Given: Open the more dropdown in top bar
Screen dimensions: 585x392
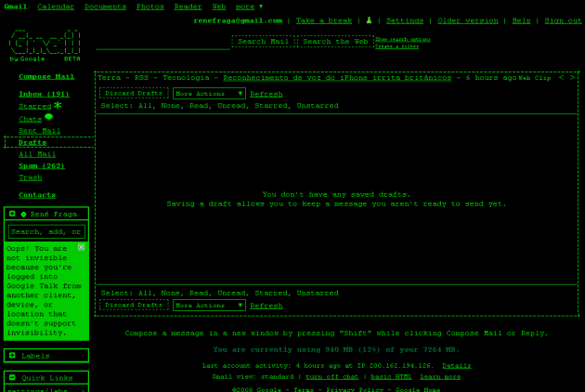Looking at the screenshot, I should 249,7.
